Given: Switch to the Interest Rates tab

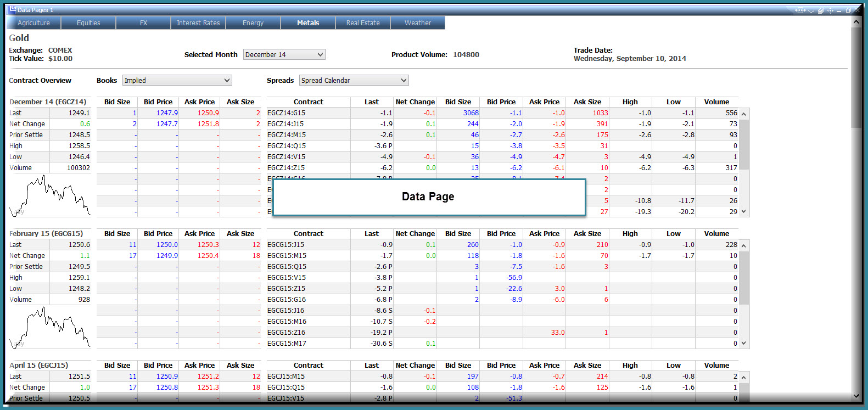Looking at the screenshot, I should click(x=198, y=23).
